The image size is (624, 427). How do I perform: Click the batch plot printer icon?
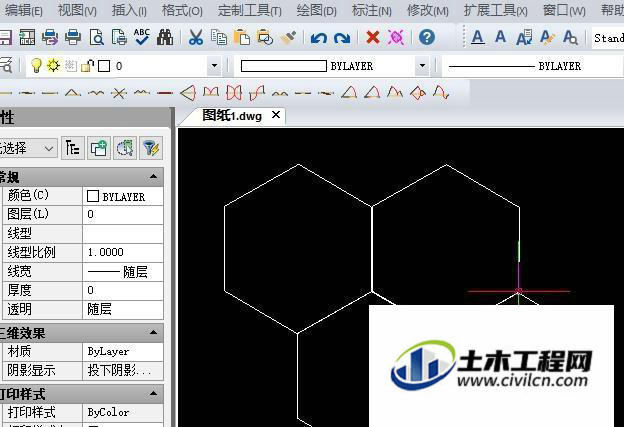tap(50, 37)
